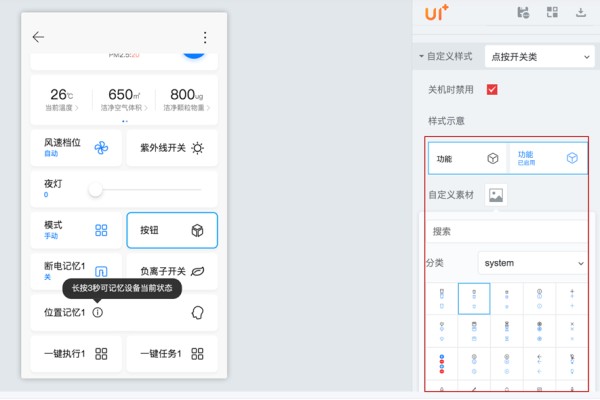Click the back arrow in phone preview
Viewport: 600px width, 400px height.
point(38,37)
